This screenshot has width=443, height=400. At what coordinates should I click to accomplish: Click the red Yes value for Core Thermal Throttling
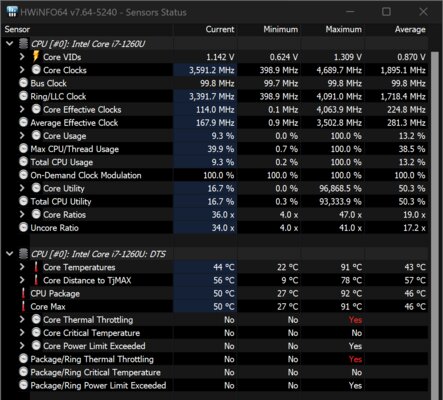tap(355, 320)
